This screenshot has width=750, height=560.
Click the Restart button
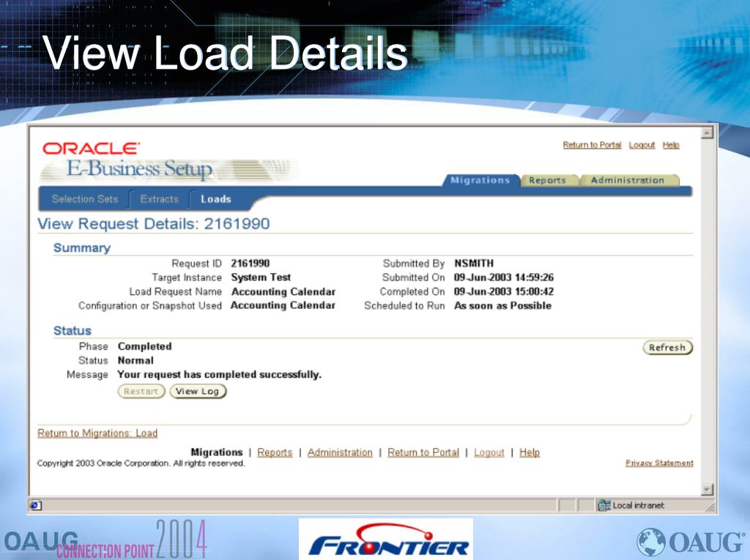coord(141,391)
